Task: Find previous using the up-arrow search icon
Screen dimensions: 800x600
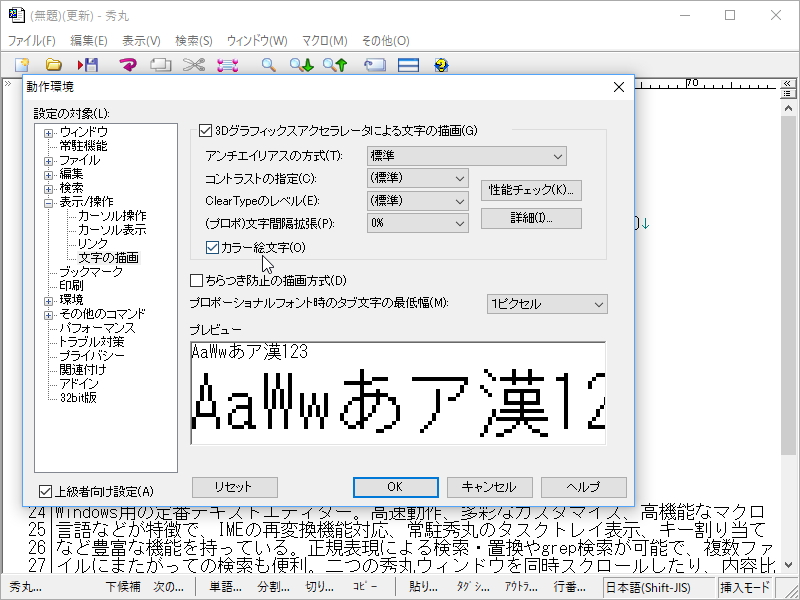Action: [332, 65]
